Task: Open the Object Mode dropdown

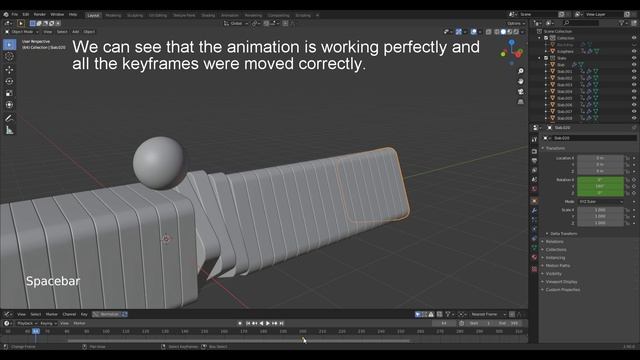Action: (22, 31)
